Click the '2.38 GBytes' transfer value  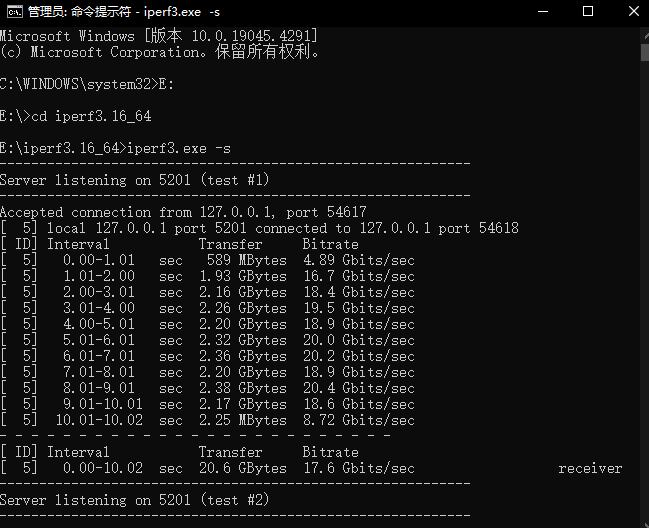pos(243,388)
